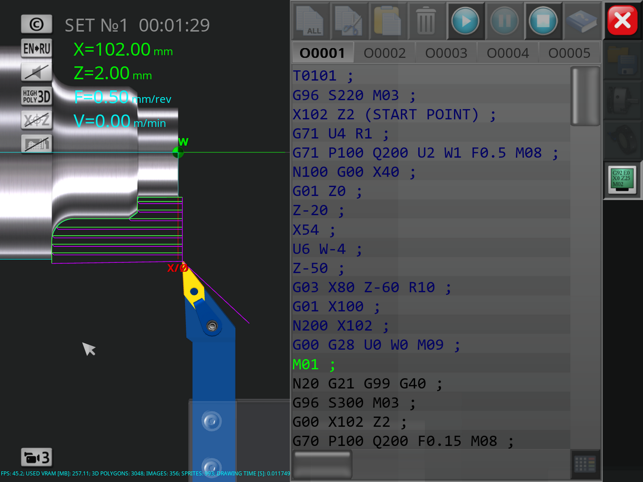
Task: Select program tab O0005
Action: coord(569,53)
